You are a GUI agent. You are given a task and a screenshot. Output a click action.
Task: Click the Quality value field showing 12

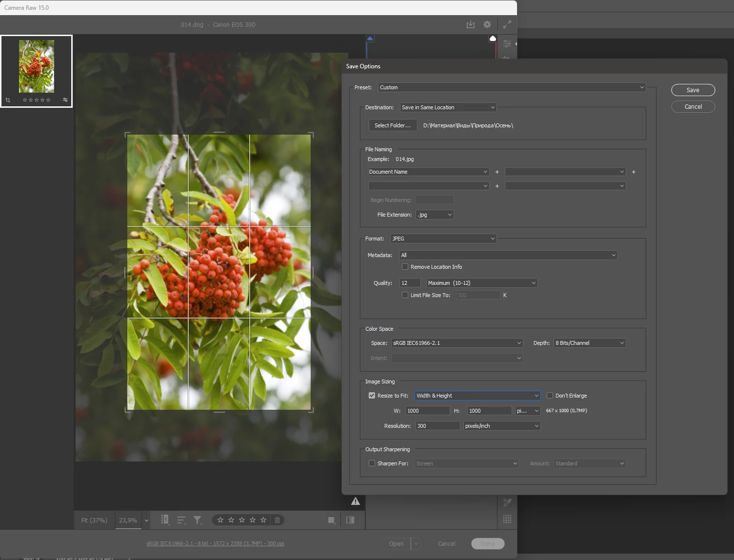[x=410, y=283]
